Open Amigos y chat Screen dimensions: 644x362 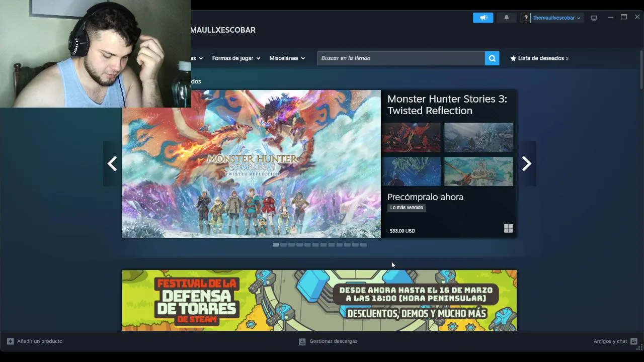(x=615, y=341)
